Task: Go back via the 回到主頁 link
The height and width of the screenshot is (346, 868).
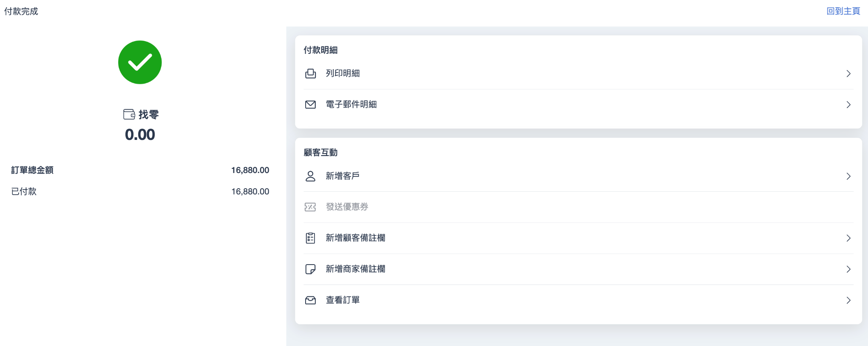Action: pos(843,11)
